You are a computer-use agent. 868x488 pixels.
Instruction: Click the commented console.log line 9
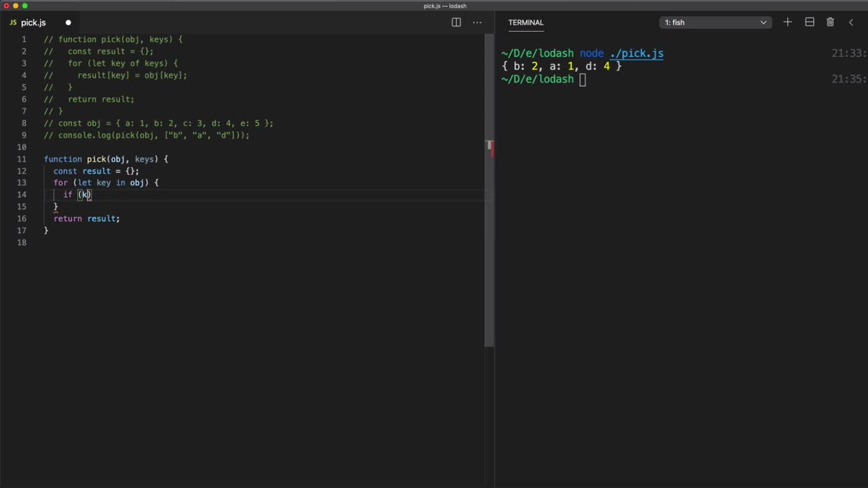coord(146,136)
